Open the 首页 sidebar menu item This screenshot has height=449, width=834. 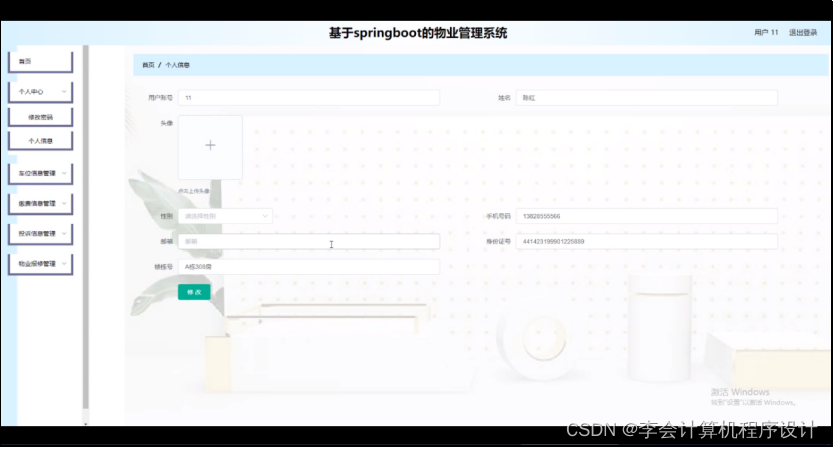click(40, 62)
